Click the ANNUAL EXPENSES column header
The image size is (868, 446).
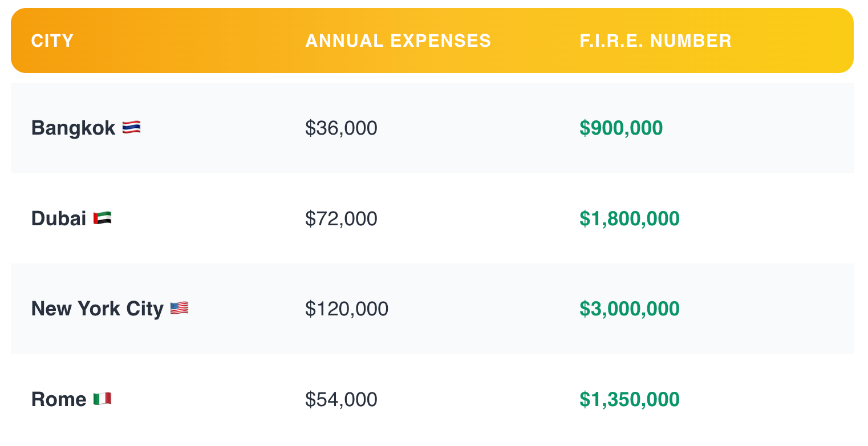click(x=398, y=41)
